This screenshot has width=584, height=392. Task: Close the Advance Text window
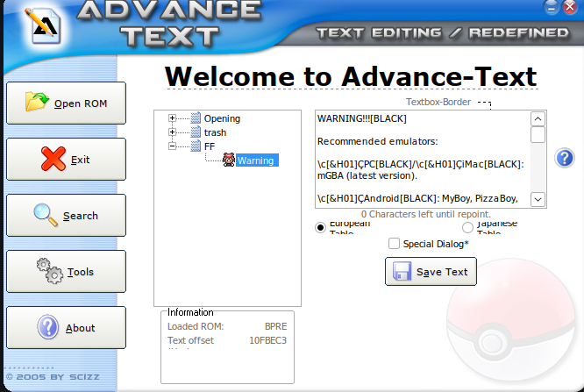(x=570, y=7)
